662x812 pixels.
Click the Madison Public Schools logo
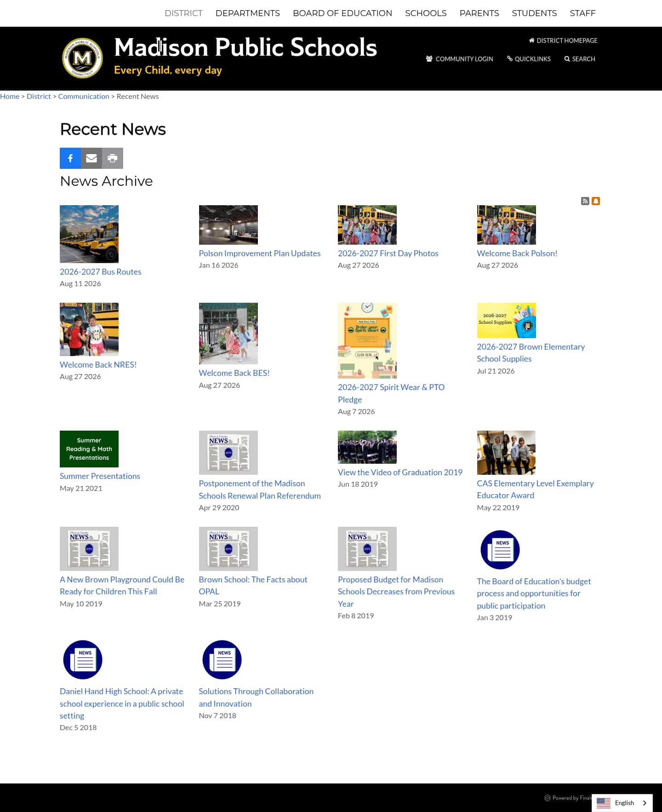click(82, 58)
